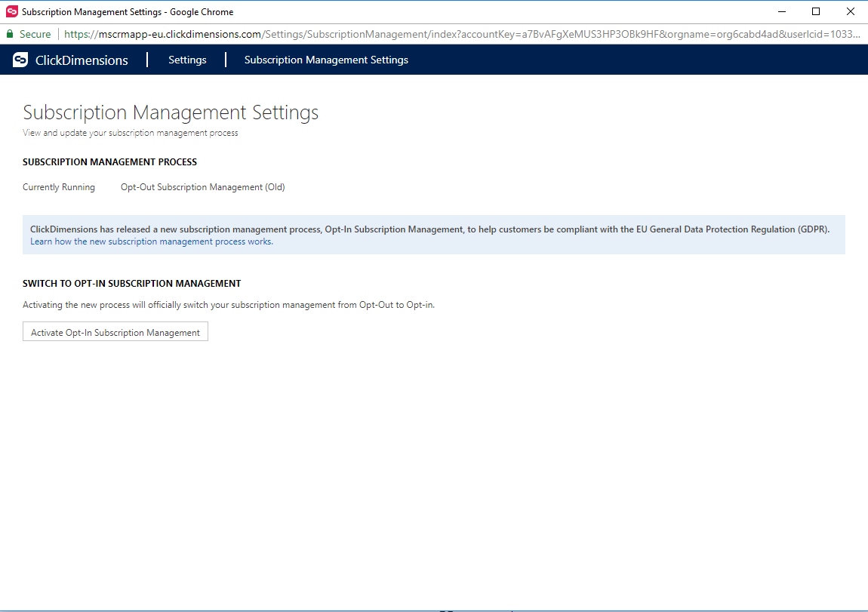The width and height of the screenshot is (868, 612).
Task: Open the Settings breadcrumb item
Action: [187, 60]
